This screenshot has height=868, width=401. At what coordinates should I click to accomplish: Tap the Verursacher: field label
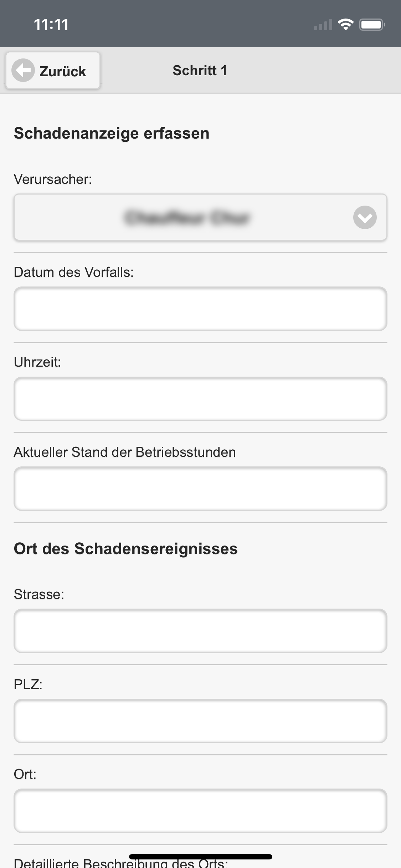(x=53, y=179)
